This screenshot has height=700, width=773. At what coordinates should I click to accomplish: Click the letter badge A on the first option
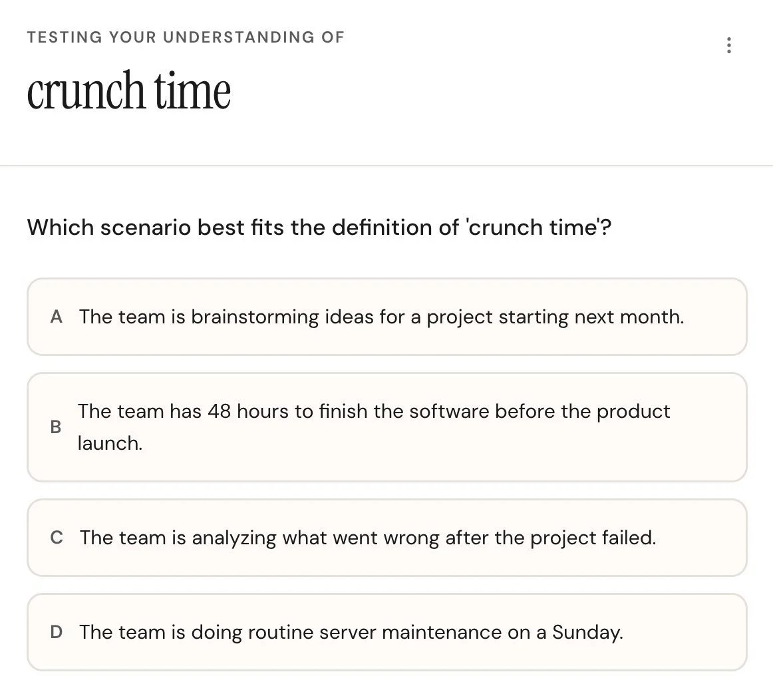[57, 317]
